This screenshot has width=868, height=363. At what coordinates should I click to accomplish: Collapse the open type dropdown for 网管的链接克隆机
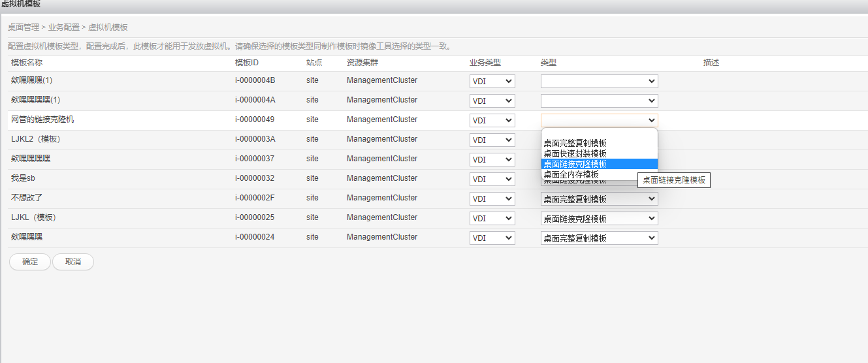[x=599, y=120]
